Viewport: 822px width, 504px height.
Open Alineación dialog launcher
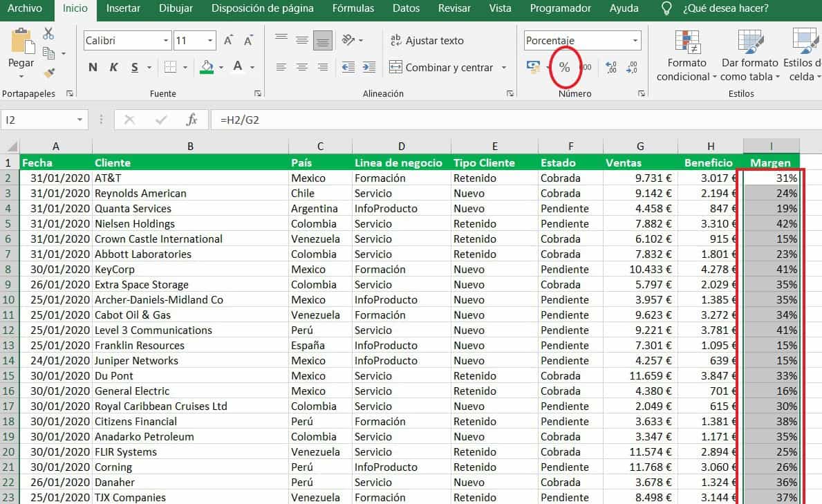[510, 93]
